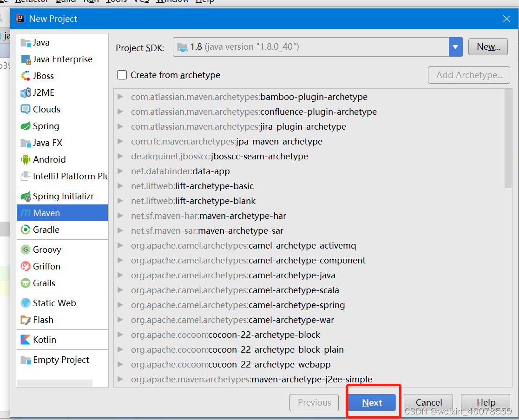Select maven-archetype-sar row
The image size is (519, 420).
[x=309, y=231]
